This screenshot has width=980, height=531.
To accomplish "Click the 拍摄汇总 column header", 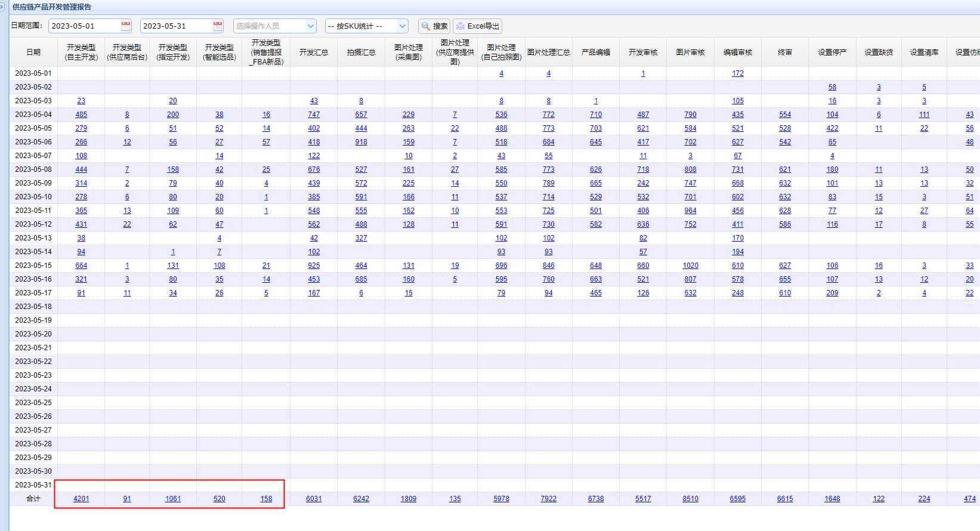I will pyautogui.click(x=361, y=52).
